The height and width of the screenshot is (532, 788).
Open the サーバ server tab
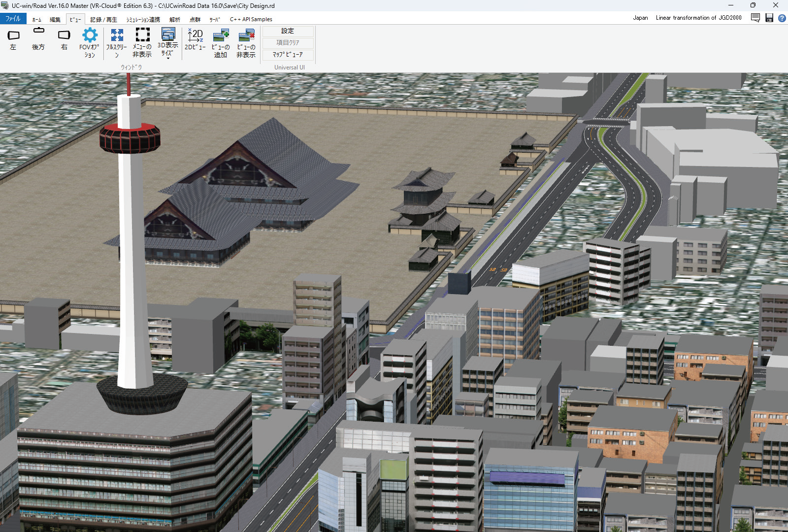(x=215, y=20)
